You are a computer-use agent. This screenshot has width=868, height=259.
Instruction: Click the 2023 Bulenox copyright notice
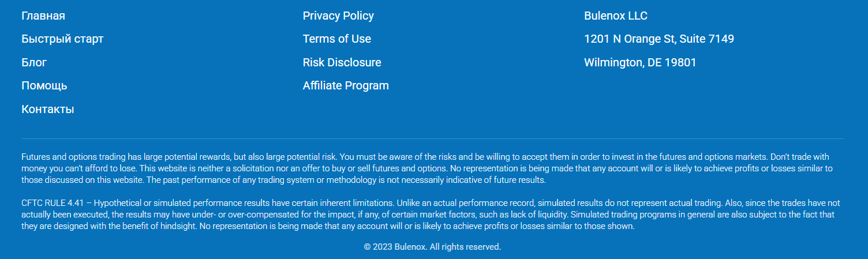coord(432,247)
